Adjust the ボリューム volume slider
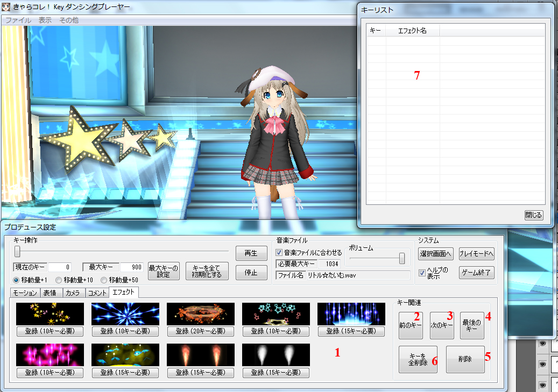The height and width of the screenshot is (392, 558). point(402,258)
